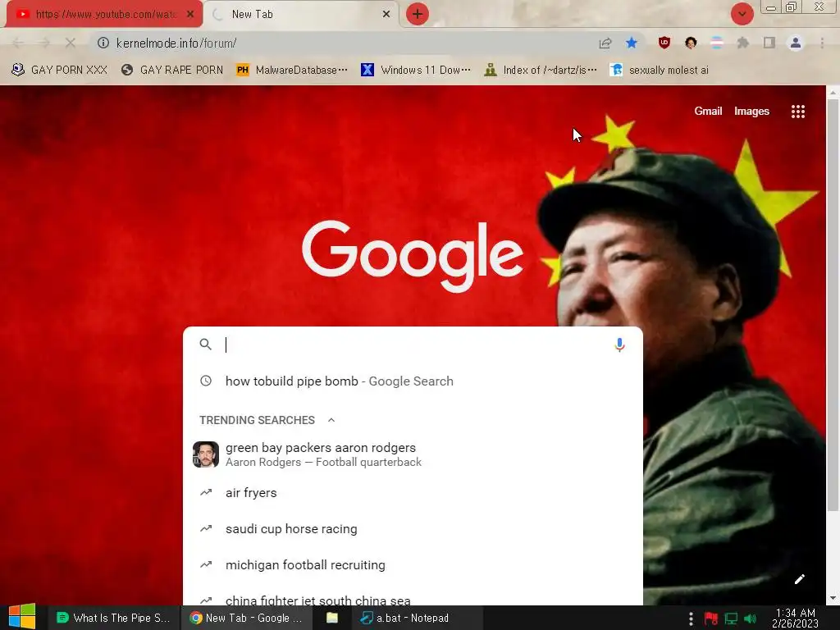Open the striped flag extension icon

point(717,43)
